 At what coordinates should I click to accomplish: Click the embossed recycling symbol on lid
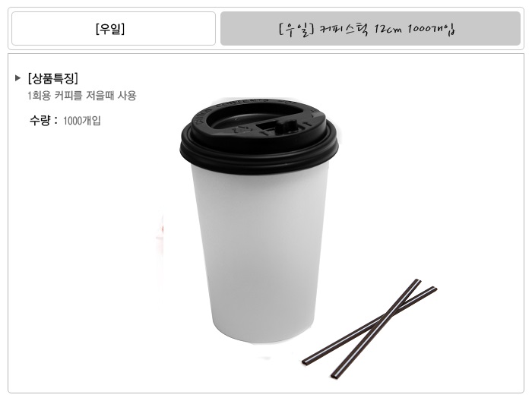(241, 128)
